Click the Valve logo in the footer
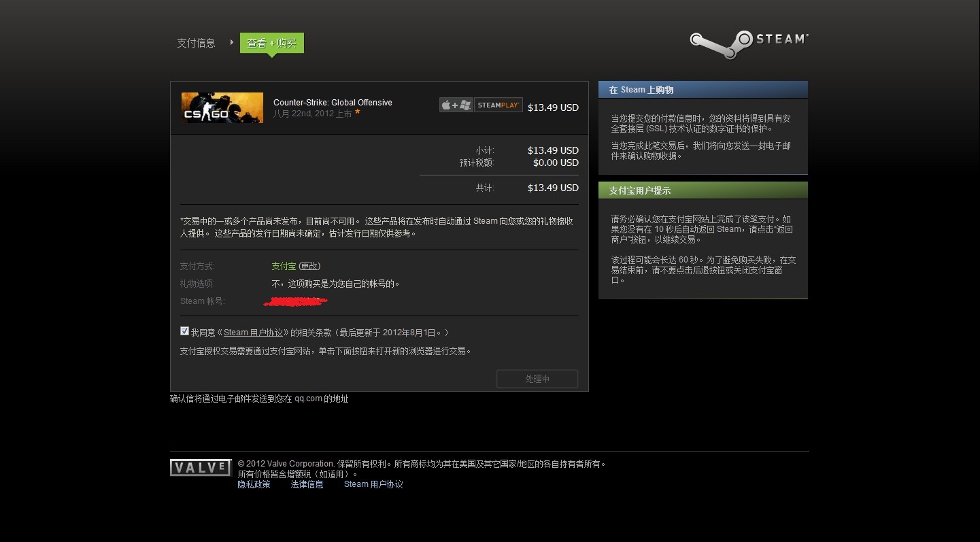The height and width of the screenshot is (542, 980). [201, 468]
